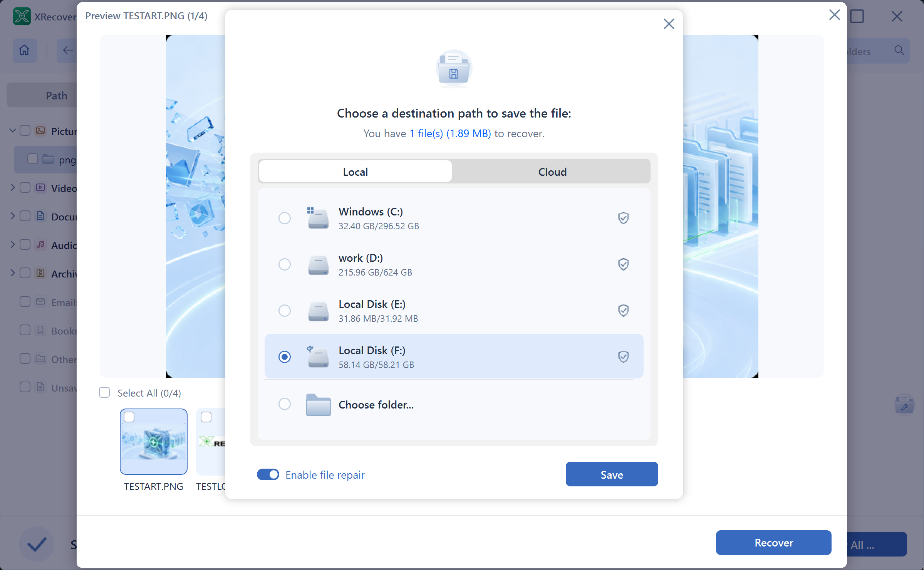Viewport: 924px width, 570px height.
Task: Expand the Videos tree node
Action: [12, 188]
